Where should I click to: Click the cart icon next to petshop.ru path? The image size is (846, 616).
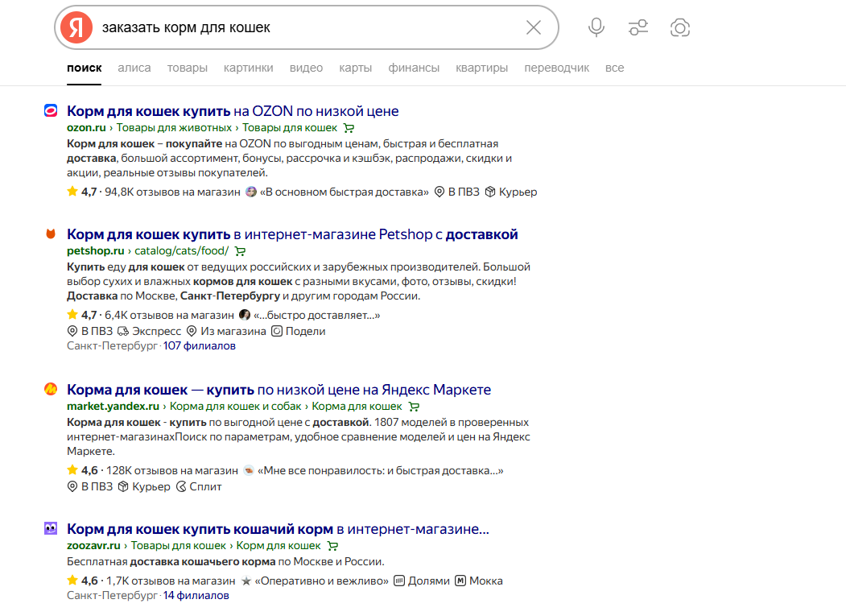pyautogui.click(x=241, y=251)
